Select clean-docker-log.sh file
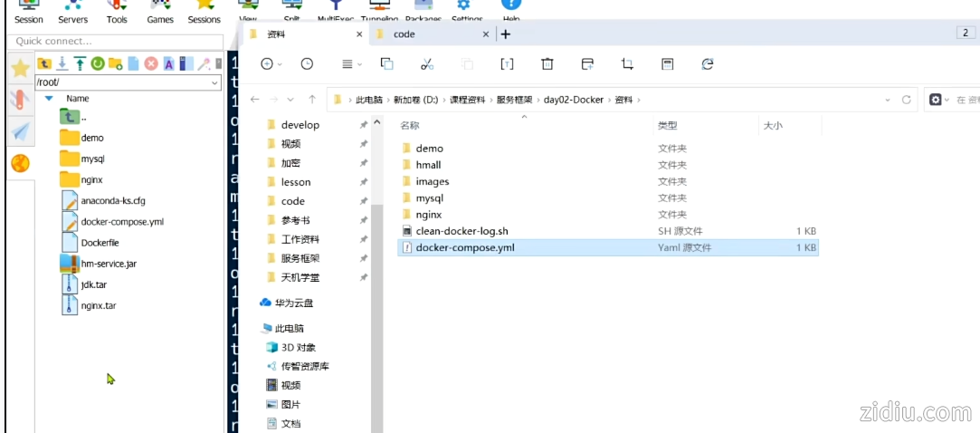The width and height of the screenshot is (980, 433). [x=461, y=231]
